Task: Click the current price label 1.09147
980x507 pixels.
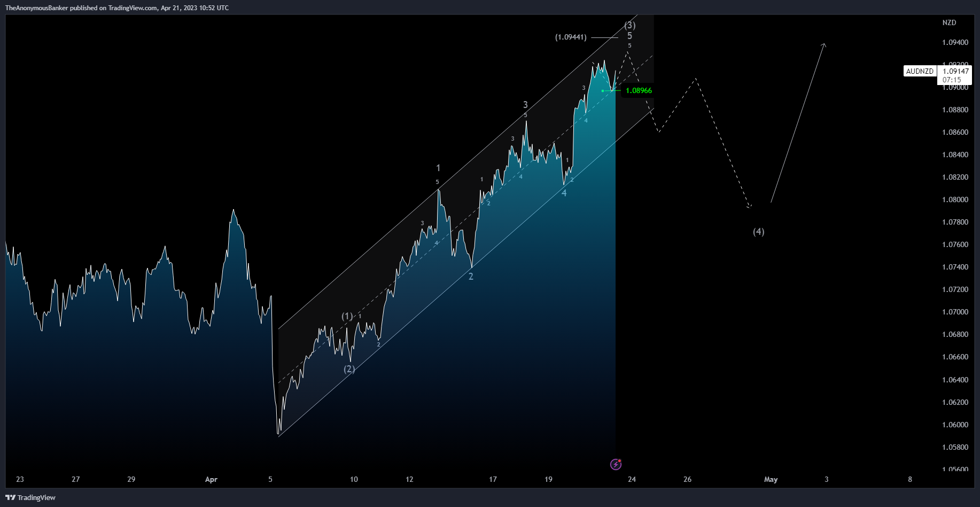Action: pyautogui.click(x=955, y=71)
